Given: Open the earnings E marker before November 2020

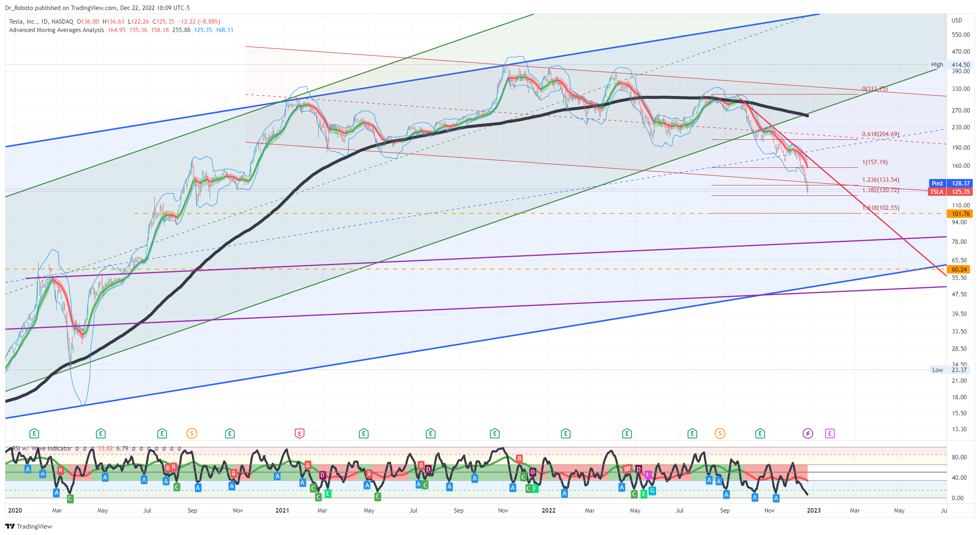Looking at the screenshot, I should tap(230, 433).
